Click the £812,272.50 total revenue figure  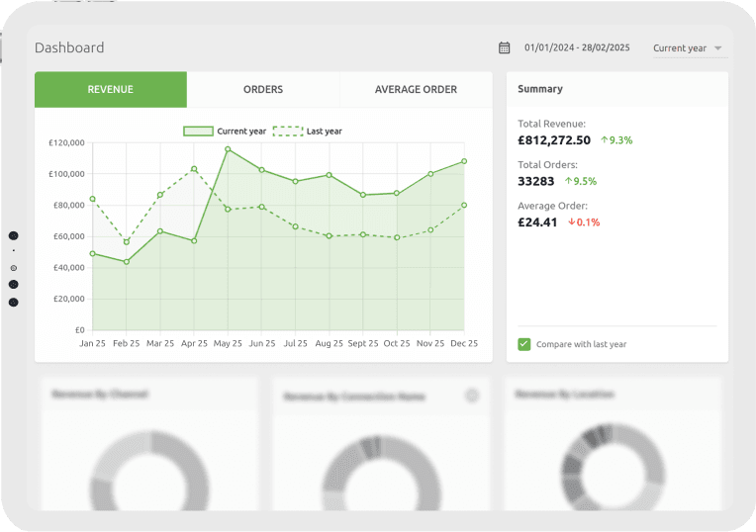tap(554, 140)
